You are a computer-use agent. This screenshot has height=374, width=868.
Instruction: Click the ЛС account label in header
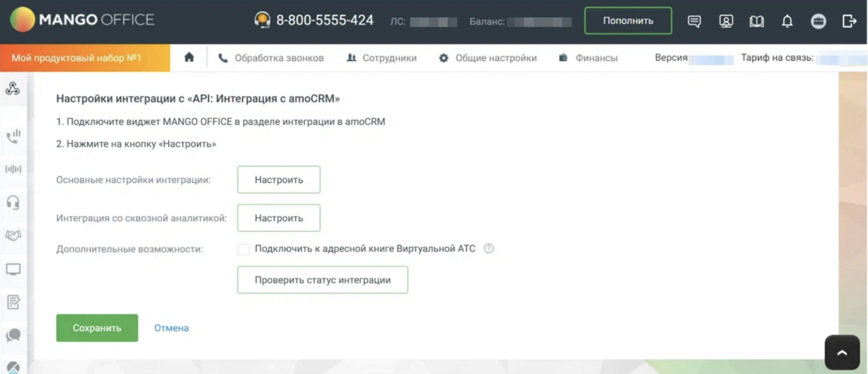tap(398, 22)
